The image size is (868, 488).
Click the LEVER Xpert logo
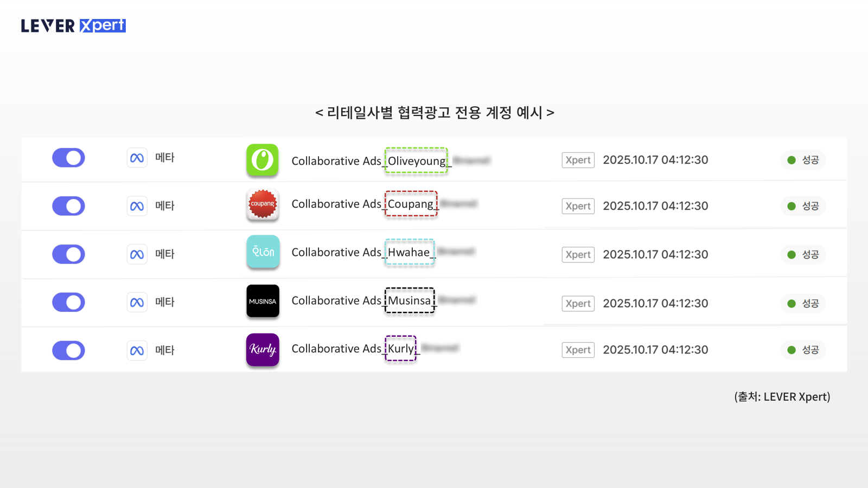(73, 25)
